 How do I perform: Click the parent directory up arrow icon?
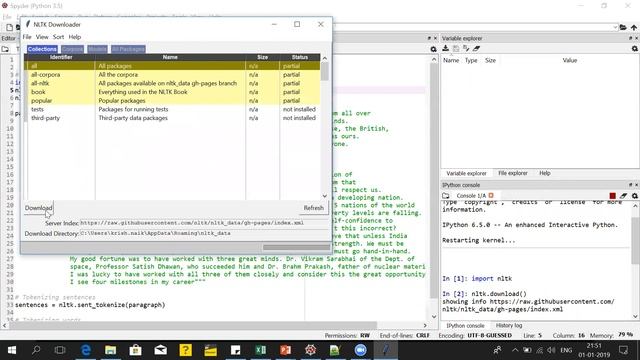pyautogui.click(x=634, y=27)
